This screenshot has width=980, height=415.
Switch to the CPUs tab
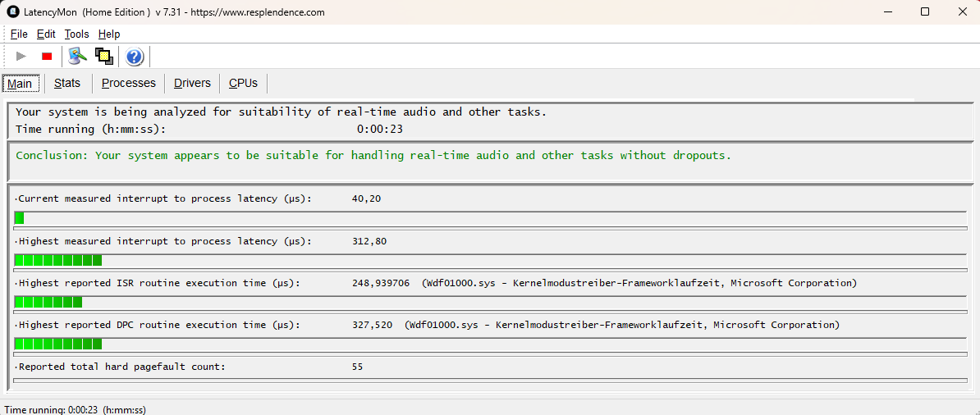243,83
